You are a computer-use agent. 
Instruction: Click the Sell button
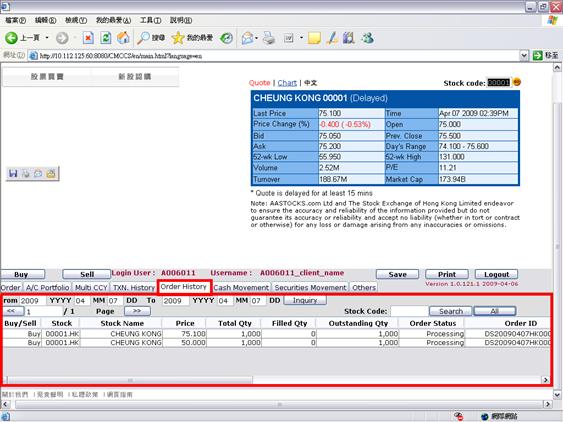[x=87, y=274]
